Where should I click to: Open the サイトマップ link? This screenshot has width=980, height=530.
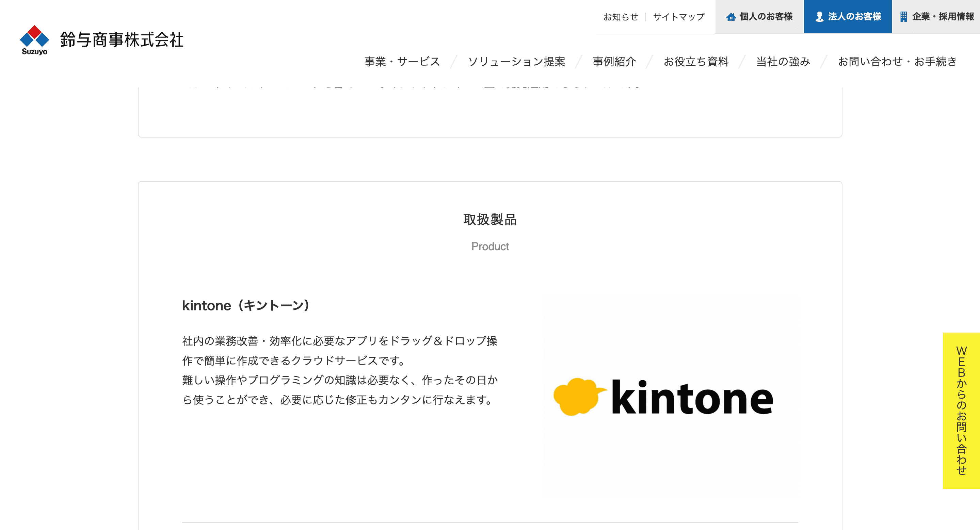679,17
